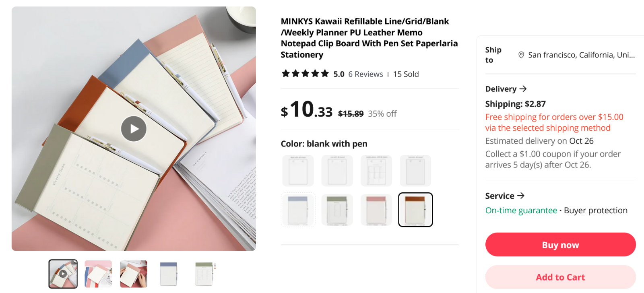Screen dimensions: 644x293
Task: Select the brown-cover notepad color option
Action: pos(415,210)
